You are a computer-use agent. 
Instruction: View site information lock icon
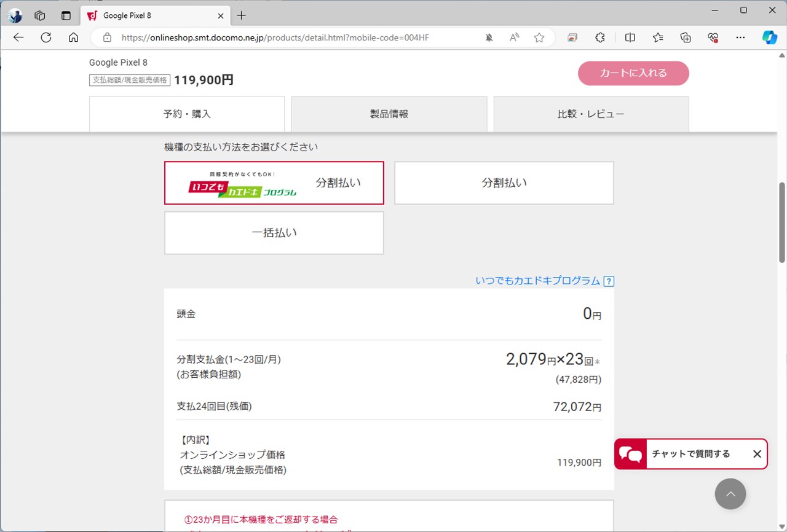click(108, 37)
